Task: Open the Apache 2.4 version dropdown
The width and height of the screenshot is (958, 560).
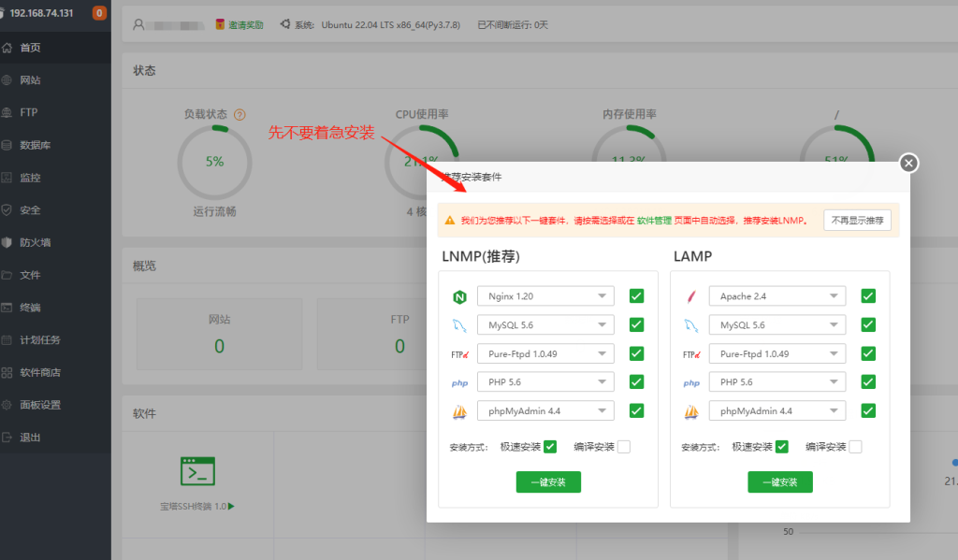Action: (777, 296)
